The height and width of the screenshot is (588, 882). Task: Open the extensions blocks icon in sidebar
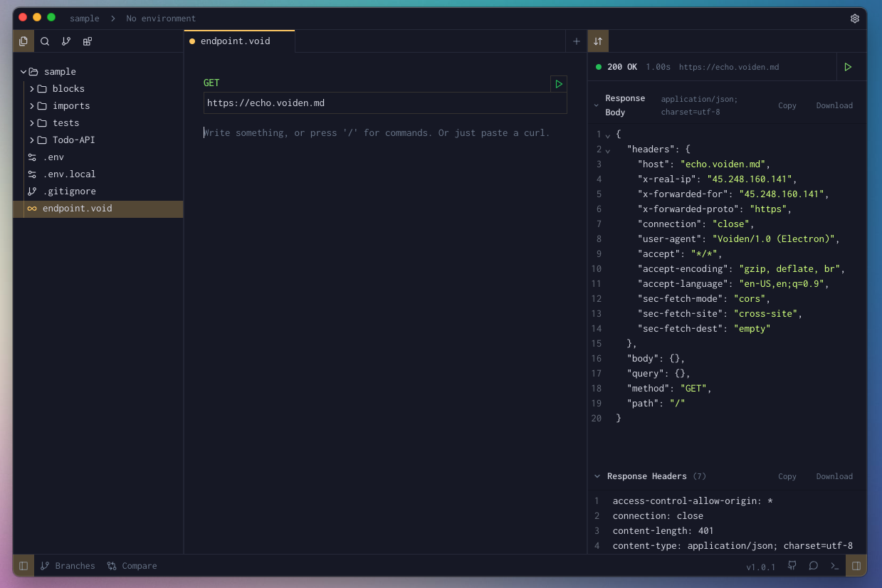88,41
